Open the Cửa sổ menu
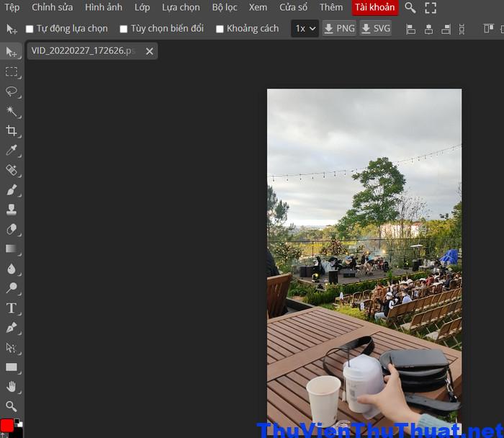This screenshot has height=438, width=504. (293, 7)
